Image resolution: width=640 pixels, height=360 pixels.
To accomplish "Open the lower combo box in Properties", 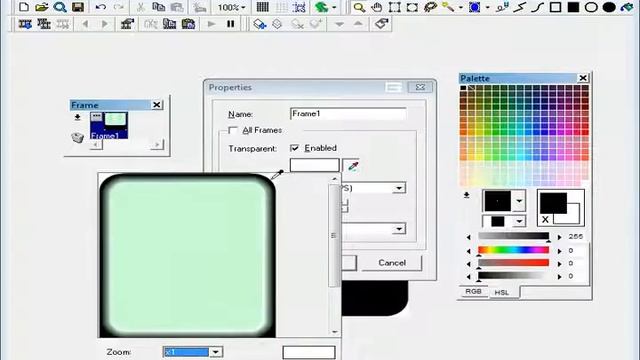I will [x=399, y=229].
